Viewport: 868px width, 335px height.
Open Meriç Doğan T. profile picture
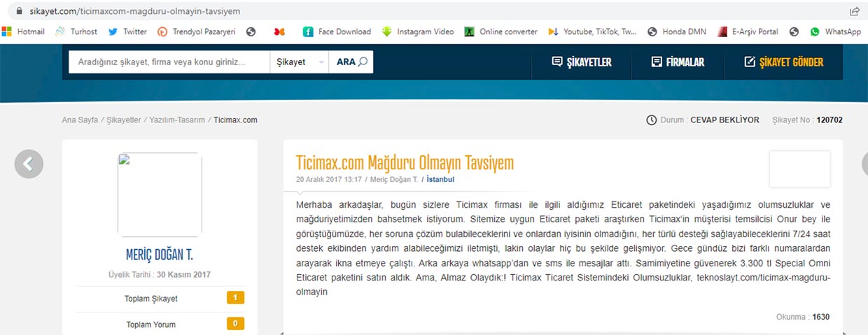click(160, 195)
